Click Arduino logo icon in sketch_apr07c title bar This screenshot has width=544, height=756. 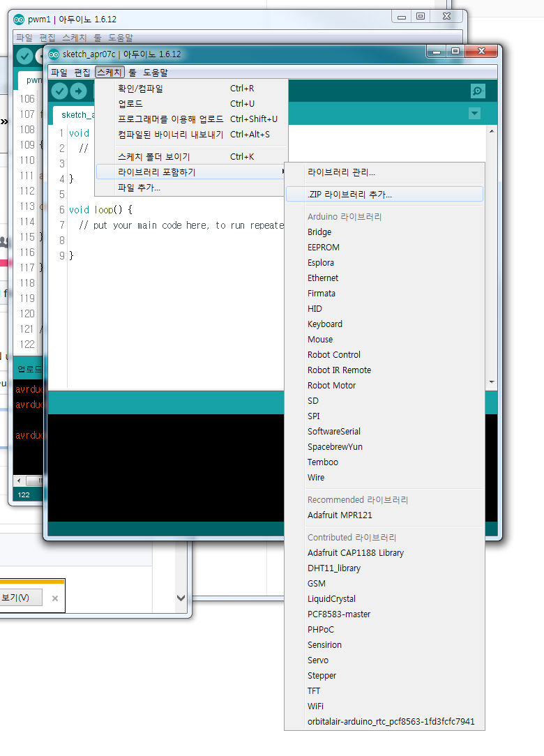54,54
